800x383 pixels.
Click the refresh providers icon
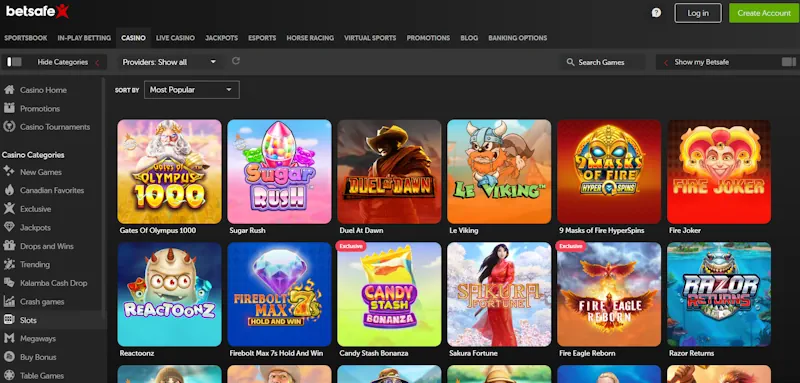point(236,61)
